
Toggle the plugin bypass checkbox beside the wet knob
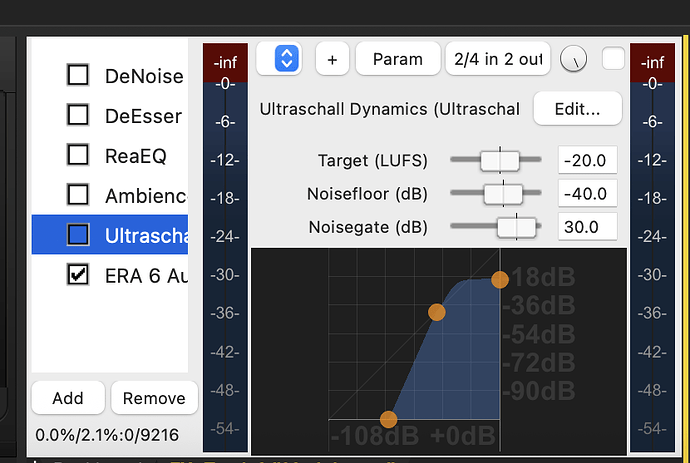[613, 59]
